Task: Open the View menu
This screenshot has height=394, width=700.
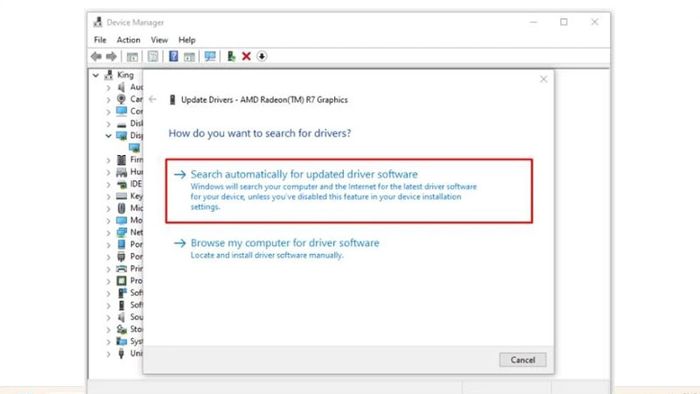Action: pos(159,40)
